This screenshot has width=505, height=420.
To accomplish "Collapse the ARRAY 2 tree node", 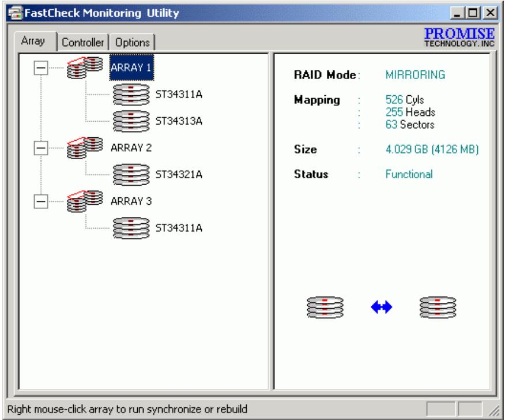I will (41, 148).
